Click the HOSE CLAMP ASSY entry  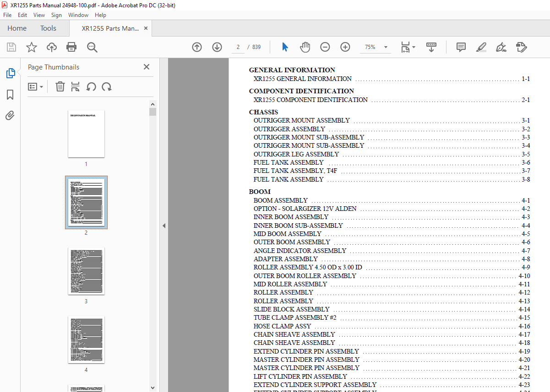[392, 326]
